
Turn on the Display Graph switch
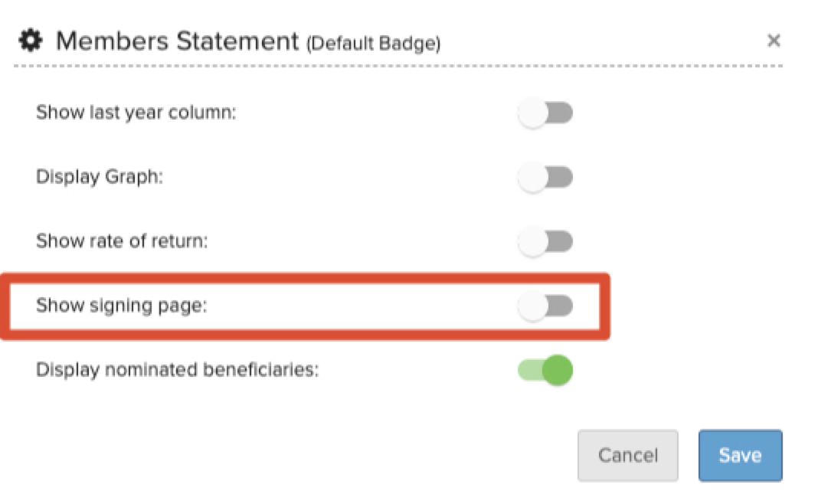click(545, 178)
